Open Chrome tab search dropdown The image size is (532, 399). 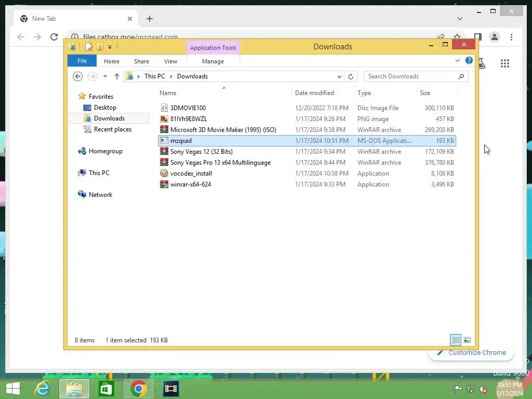click(459, 19)
